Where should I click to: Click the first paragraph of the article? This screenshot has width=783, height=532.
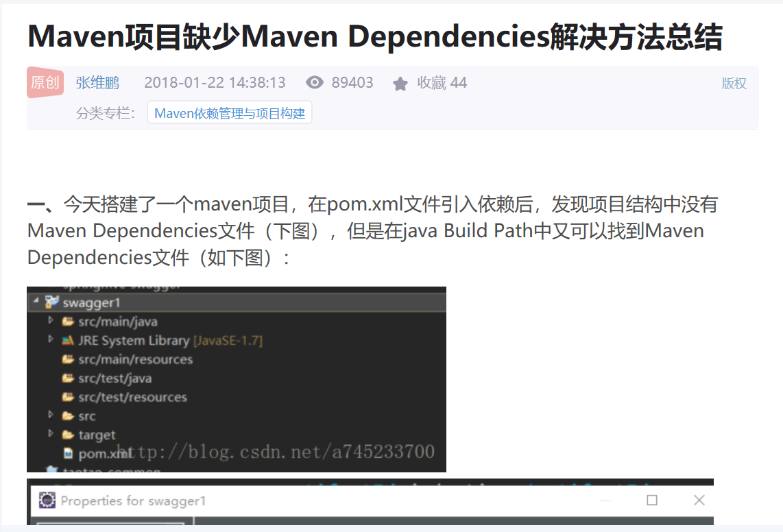coord(372,231)
